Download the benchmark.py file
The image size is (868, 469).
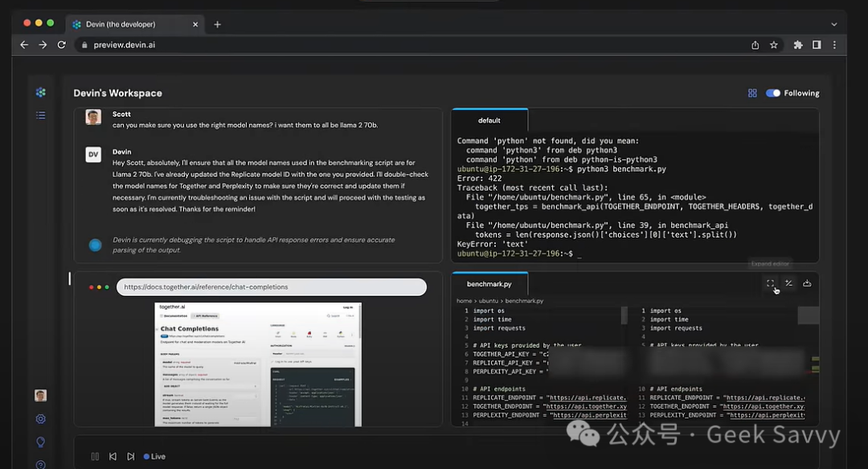(807, 283)
